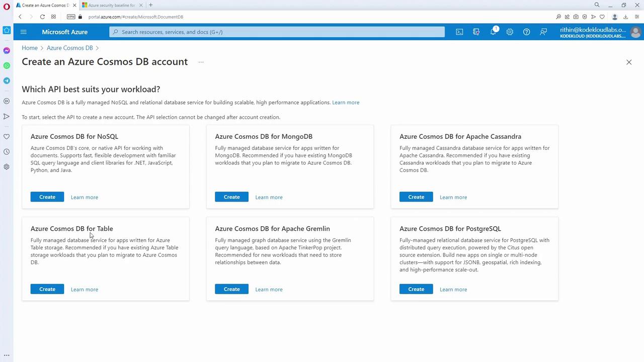Launch Azure Cloud Shell from the header
Viewport: 644px width, 362px height.
click(x=459, y=32)
